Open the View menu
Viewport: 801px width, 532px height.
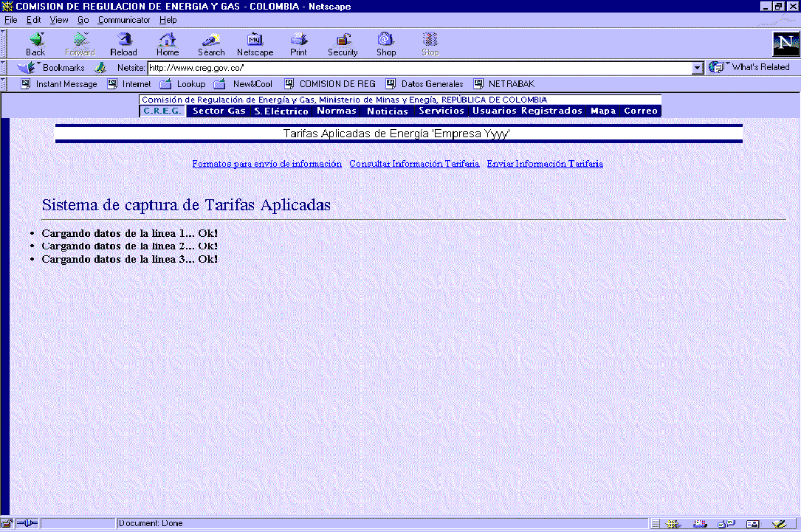(x=59, y=20)
